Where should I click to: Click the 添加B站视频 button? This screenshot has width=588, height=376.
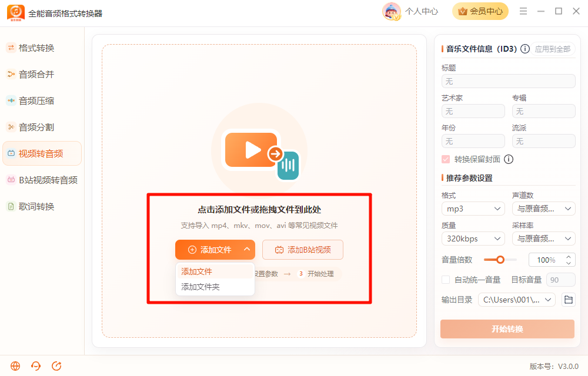pos(303,250)
